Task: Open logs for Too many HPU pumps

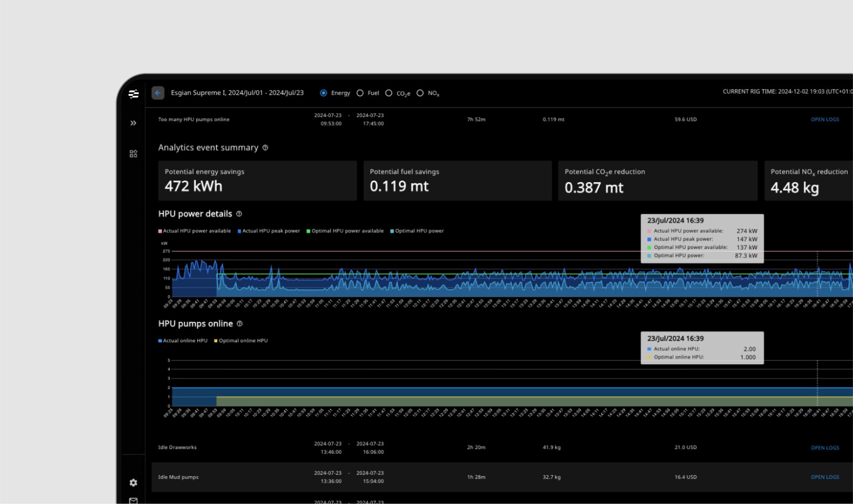Action: pyautogui.click(x=825, y=119)
